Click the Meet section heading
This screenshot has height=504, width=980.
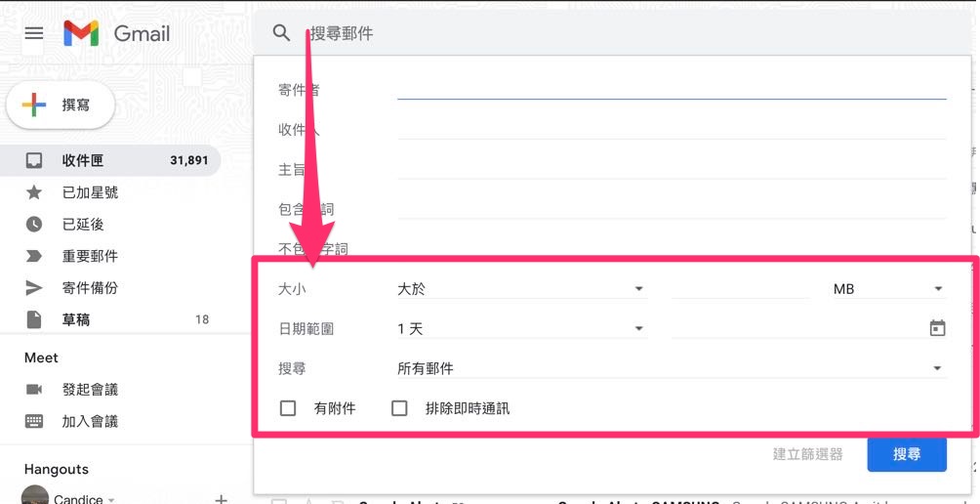[41, 357]
